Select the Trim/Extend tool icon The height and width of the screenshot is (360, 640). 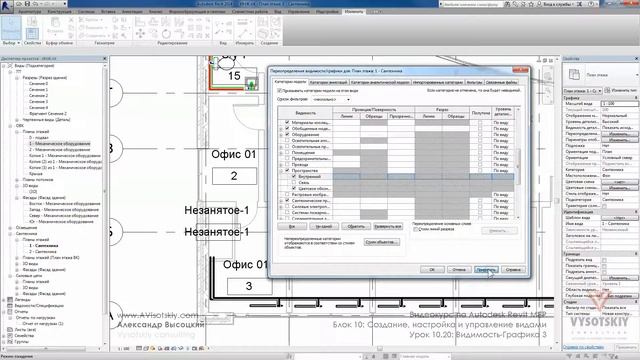[x=179, y=34]
